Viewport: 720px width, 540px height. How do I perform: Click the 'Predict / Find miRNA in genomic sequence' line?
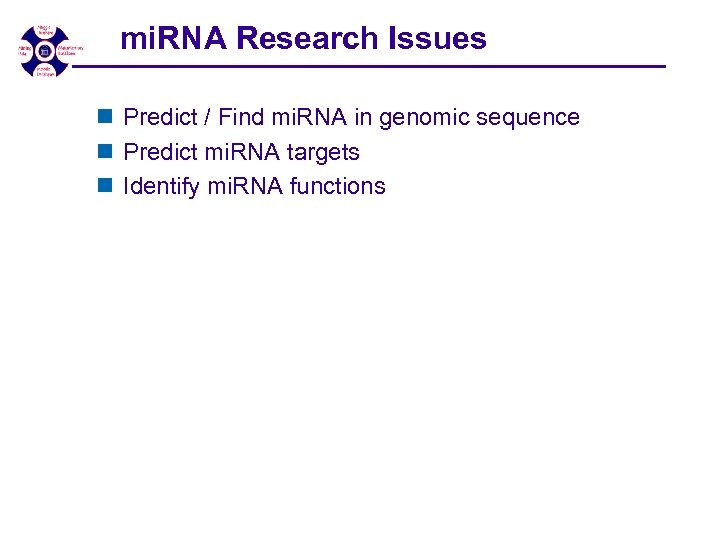(351, 118)
